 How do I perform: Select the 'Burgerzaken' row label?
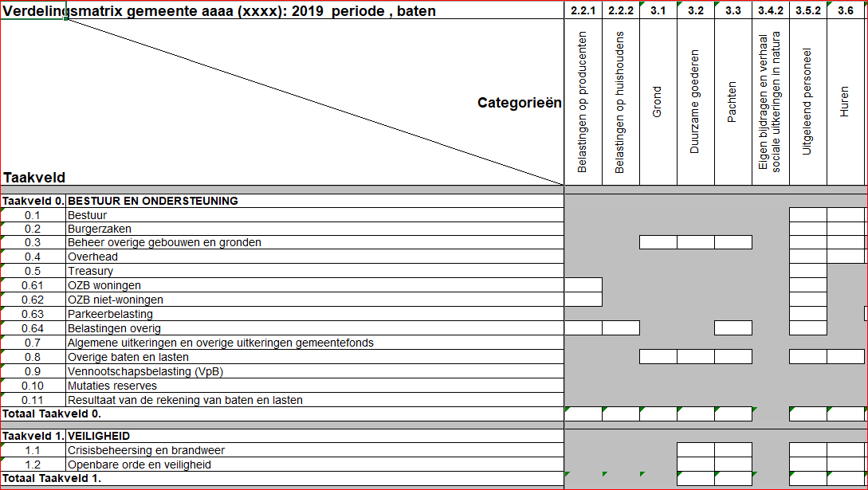click(x=314, y=229)
